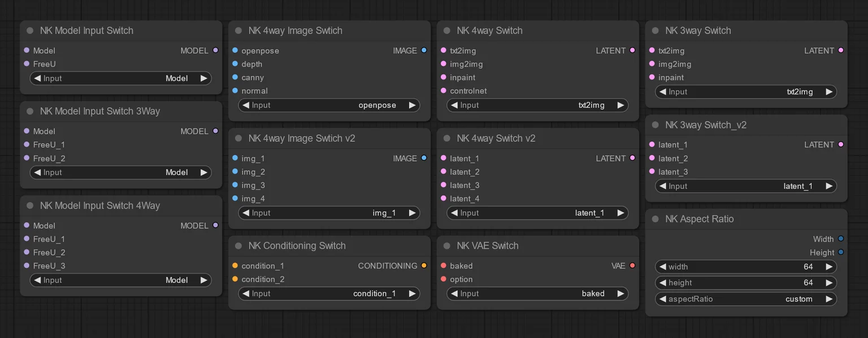Screen dimensions: 868x338
Task: Click the MODEL output socket of NK Model Input Switch 4Way
Action: (x=215, y=226)
